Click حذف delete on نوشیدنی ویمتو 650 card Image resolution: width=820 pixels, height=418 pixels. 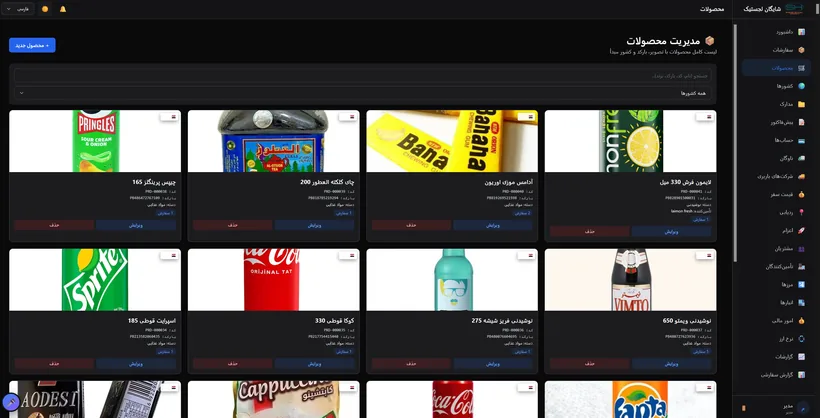coord(589,364)
